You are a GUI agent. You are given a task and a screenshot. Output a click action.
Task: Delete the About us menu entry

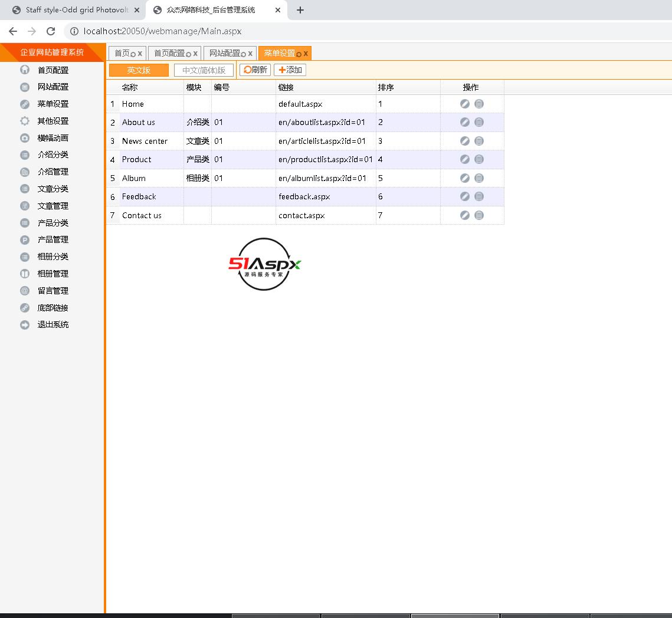click(479, 122)
